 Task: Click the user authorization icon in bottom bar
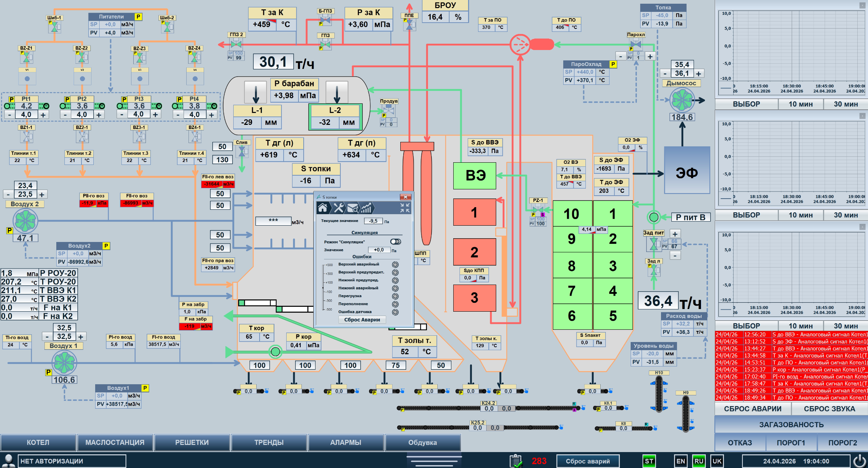(x=8, y=461)
